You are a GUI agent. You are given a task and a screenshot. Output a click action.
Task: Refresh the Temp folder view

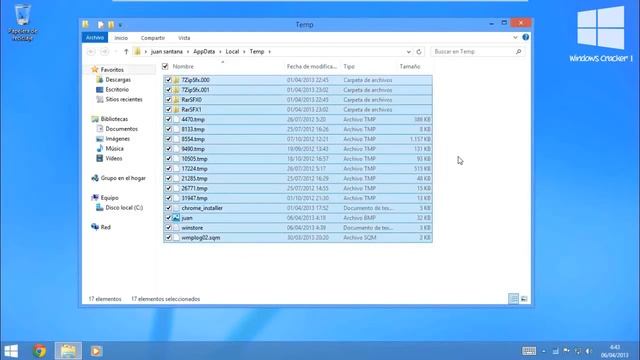419,52
